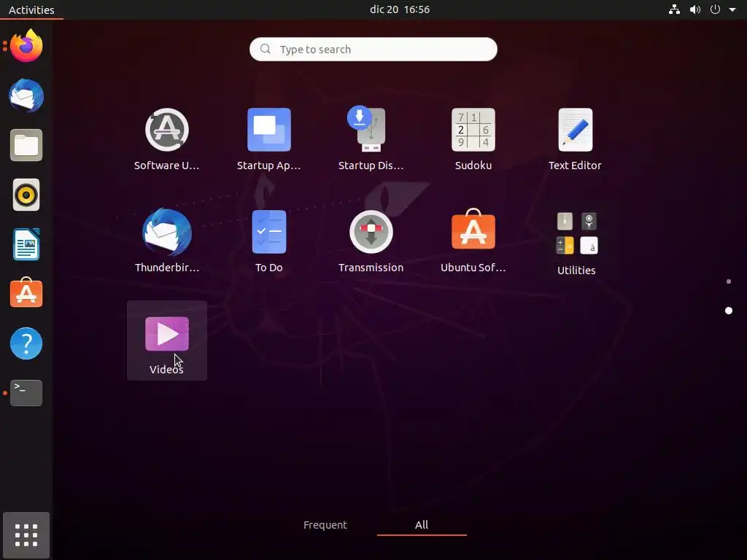
Task: Switch to the Frequent tab
Action: pyautogui.click(x=325, y=525)
